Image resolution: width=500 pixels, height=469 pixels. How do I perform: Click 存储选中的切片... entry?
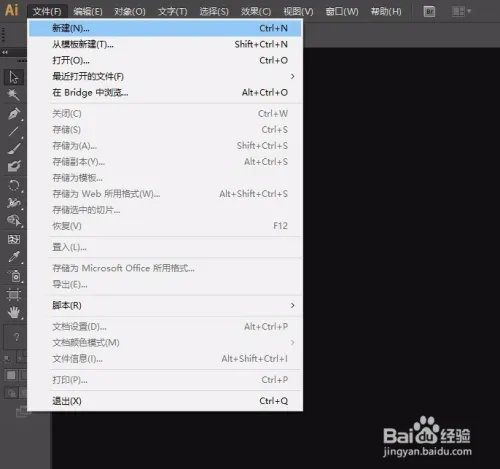pyautogui.click(x=165, y=210)
